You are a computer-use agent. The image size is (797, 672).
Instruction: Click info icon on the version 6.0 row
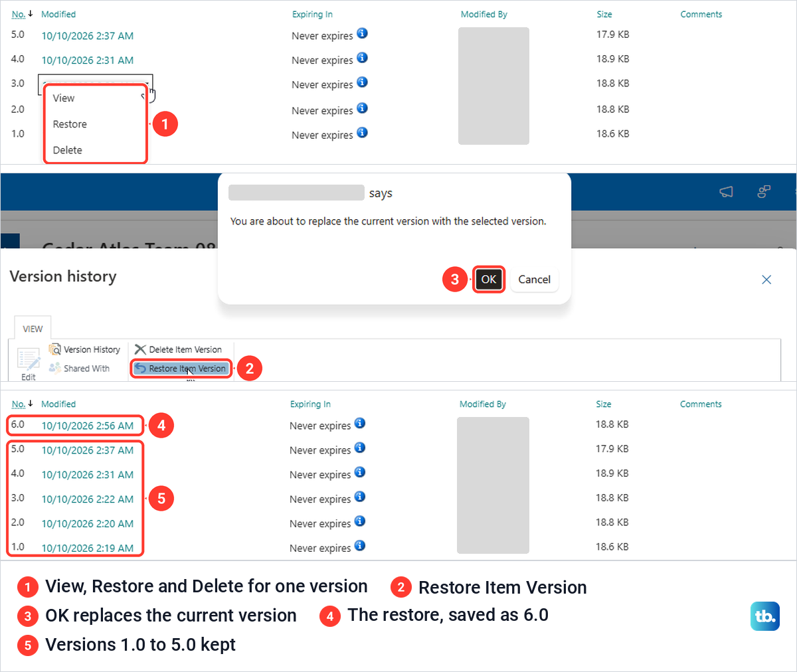[360, 423]
